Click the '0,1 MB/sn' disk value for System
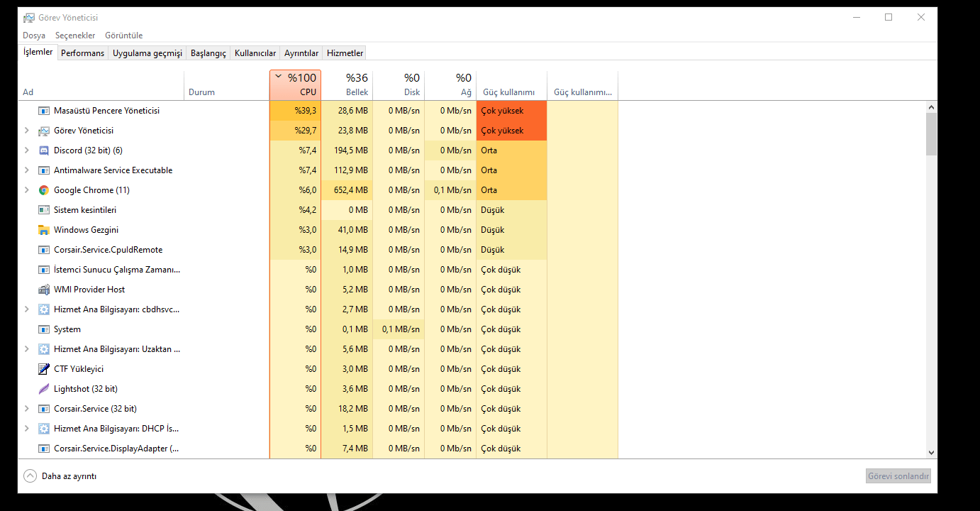 coord(399,329)
